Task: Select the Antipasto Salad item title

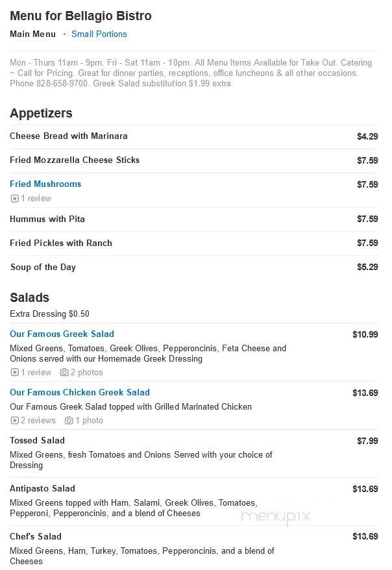Action: (42, 488)
